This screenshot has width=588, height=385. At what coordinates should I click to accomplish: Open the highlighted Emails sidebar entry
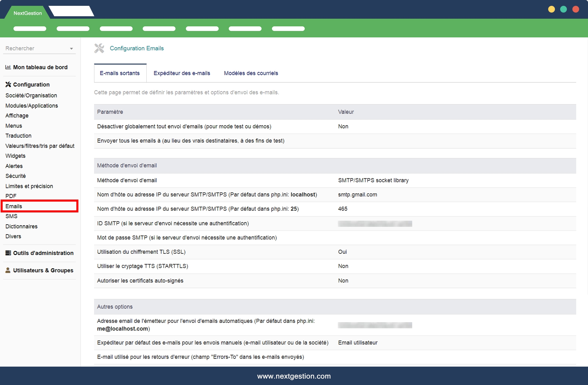coord(14,206)
